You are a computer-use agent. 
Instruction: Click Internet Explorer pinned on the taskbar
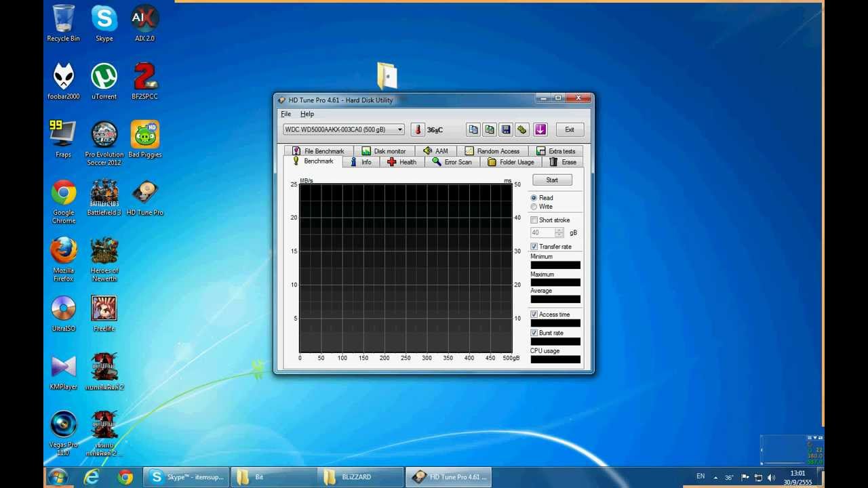click(x=91, y=477)
